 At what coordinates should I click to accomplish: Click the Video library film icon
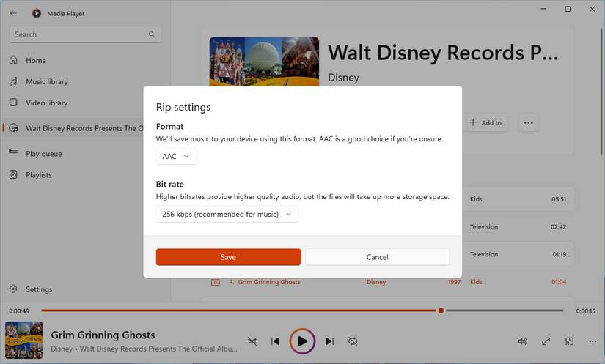pos(13,103)
